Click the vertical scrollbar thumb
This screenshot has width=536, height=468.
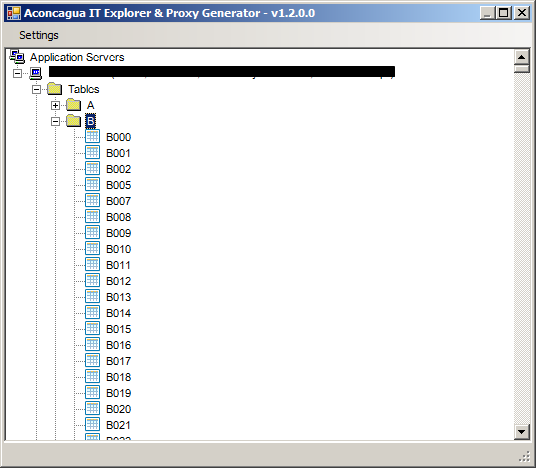coord(522,69)
